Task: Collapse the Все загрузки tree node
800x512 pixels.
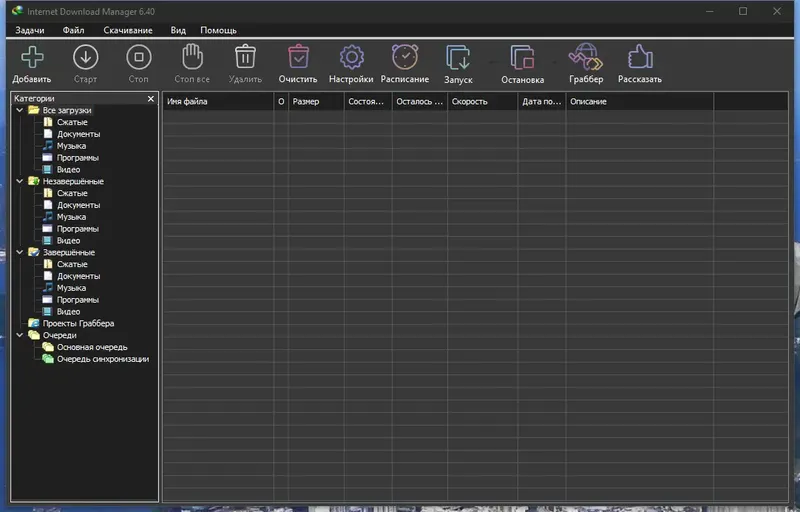Action: pyautogui.click(x=19, y=110)
